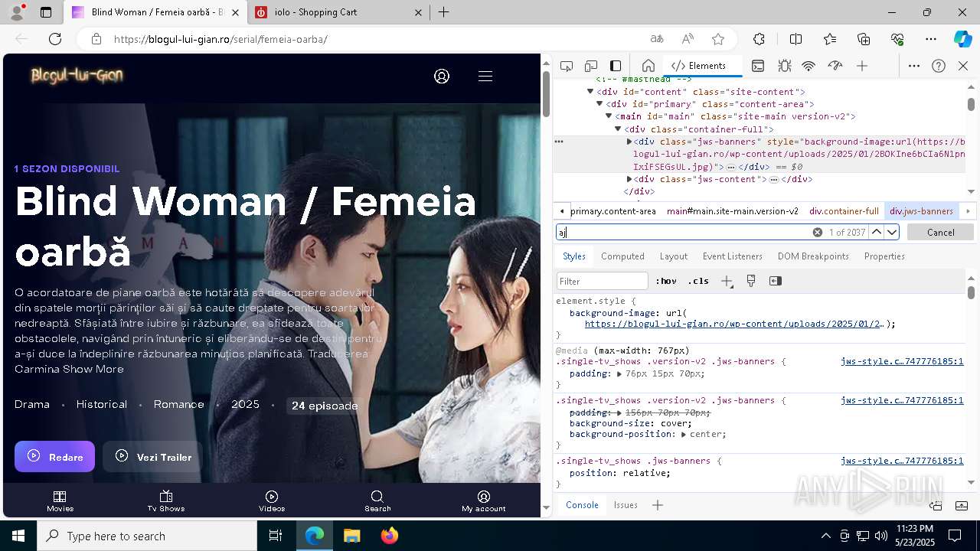Image resolution: width=980 pixels, height=551 pixels.
Task: Add new style rule plus icon
Action: click(x=727, y=281)
